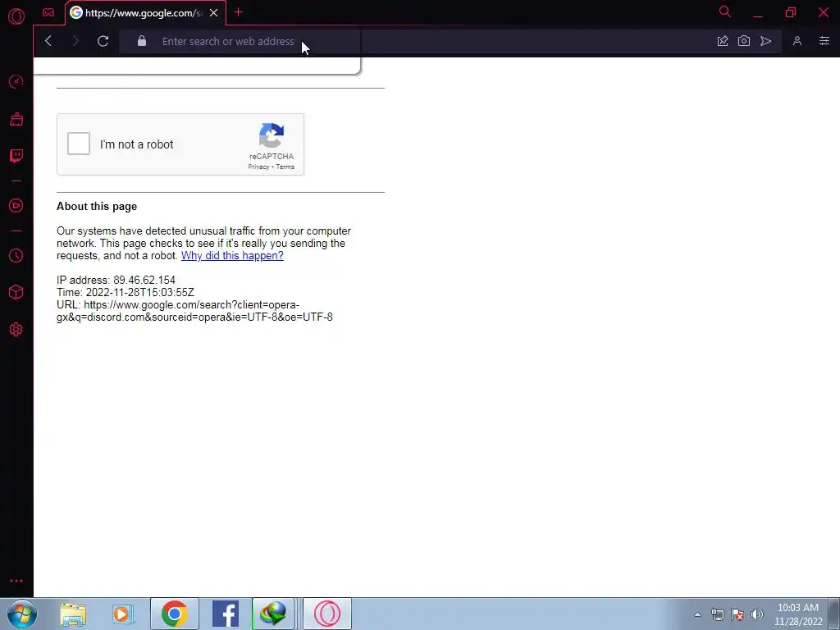Image resolution: width=840 pixels, height=630 pixels.
Task: Open GX Corner gamepad tab
Action: pyautogui.click(x=48, y=12)
